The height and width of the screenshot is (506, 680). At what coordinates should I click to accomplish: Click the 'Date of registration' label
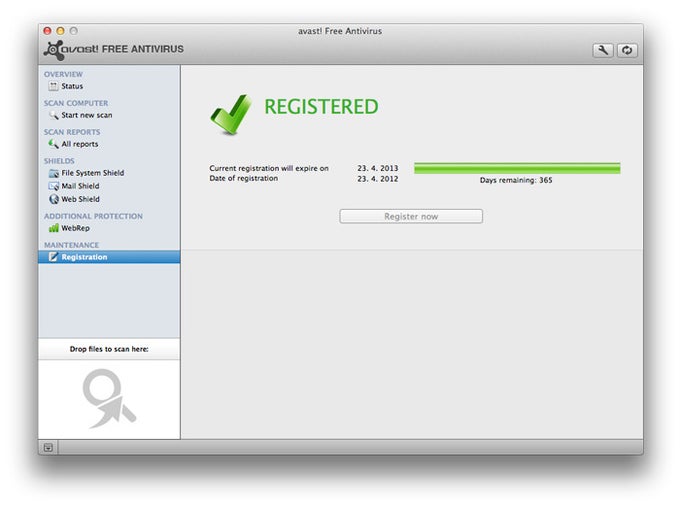[x=244, y=178]
